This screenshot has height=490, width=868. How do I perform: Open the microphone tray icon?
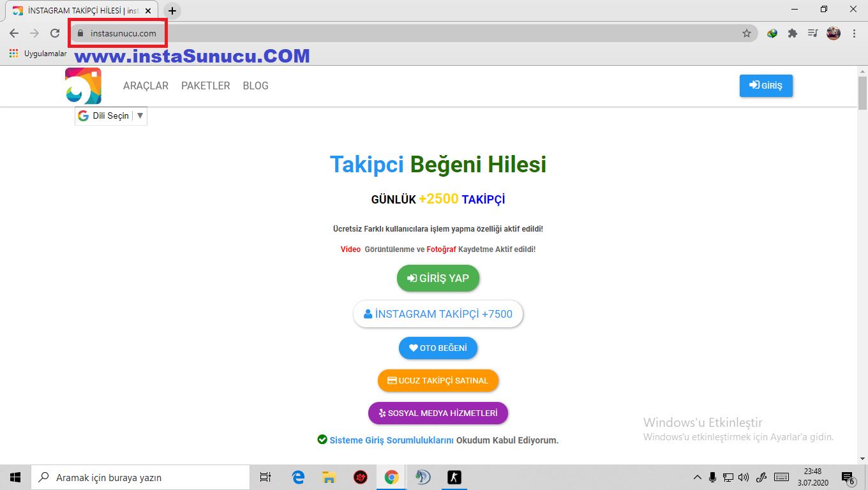coord(712,477)
